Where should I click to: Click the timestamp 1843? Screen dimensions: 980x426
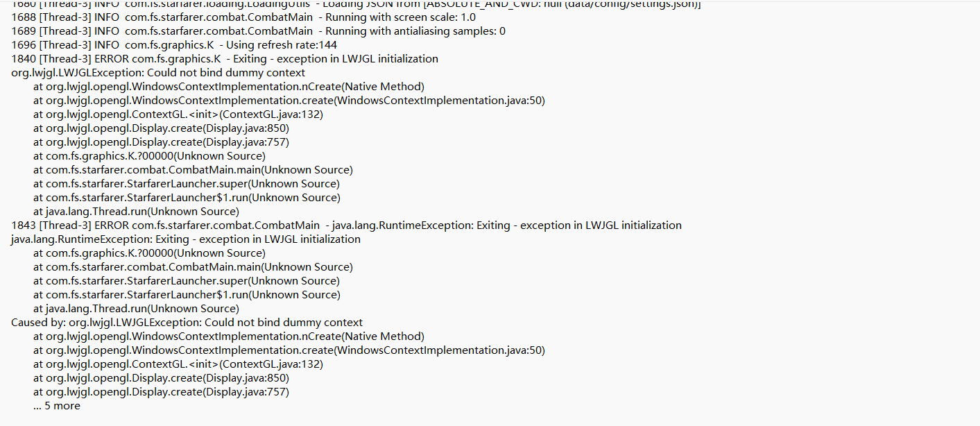(24, 225)
